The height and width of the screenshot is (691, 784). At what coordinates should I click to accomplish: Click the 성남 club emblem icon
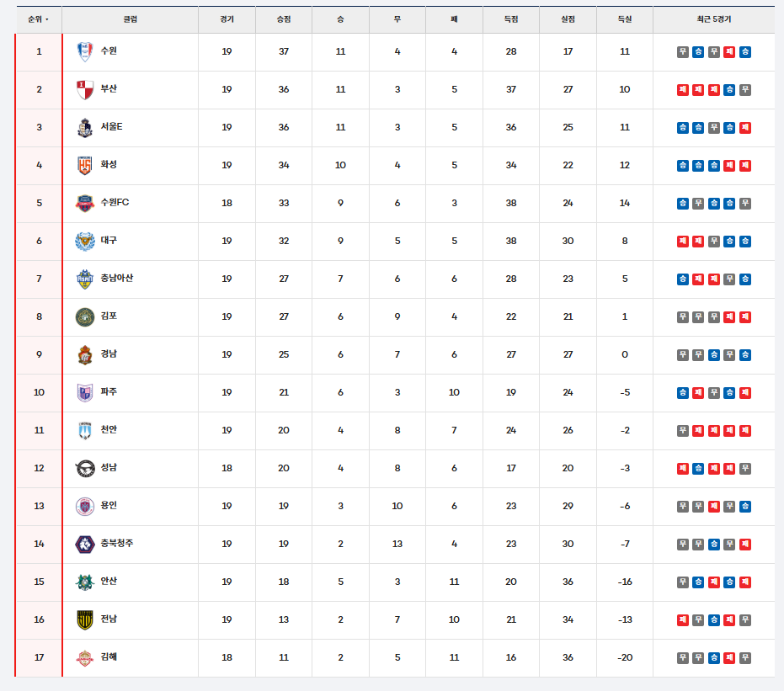coord(85,468)
